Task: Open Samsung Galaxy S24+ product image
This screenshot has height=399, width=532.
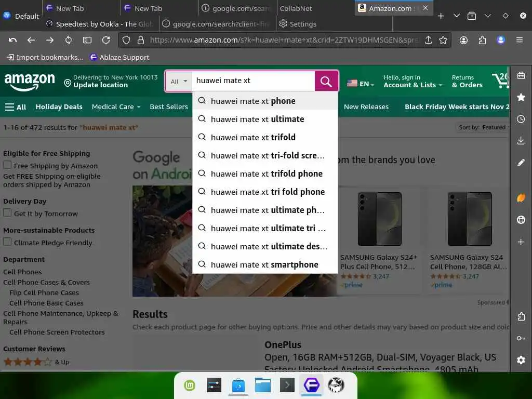Action: (380, 219)
